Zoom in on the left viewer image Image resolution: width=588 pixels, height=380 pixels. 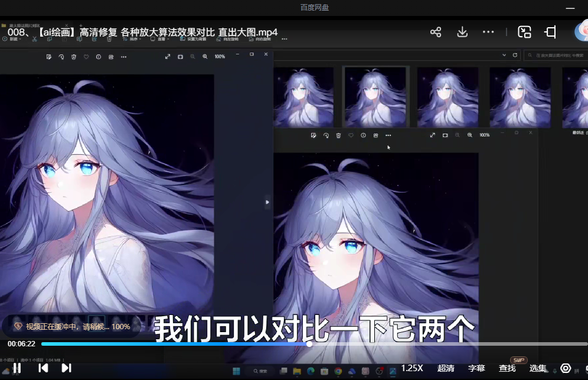(x=205, y=56)
